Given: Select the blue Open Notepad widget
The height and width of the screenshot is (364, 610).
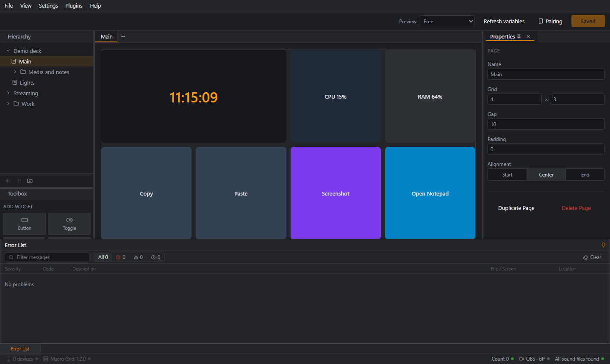Looking at the screenshot, I should (x=430, y=193).
